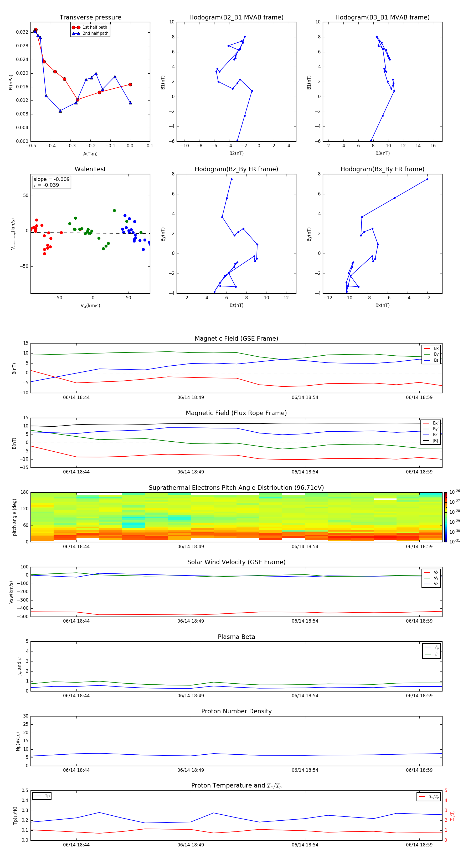473x868 pixels.
Task: Click 'Hodogram(B3_B1 MVAB frame)' title
Action: tap(382, 18)
